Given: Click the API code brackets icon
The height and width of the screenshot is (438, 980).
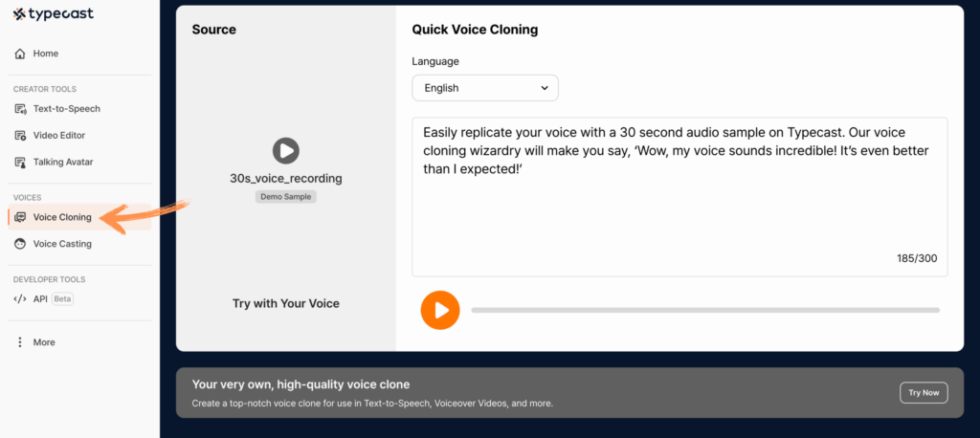Looking at the screenshot, I should pyautogui.click(x=20, y=298).
